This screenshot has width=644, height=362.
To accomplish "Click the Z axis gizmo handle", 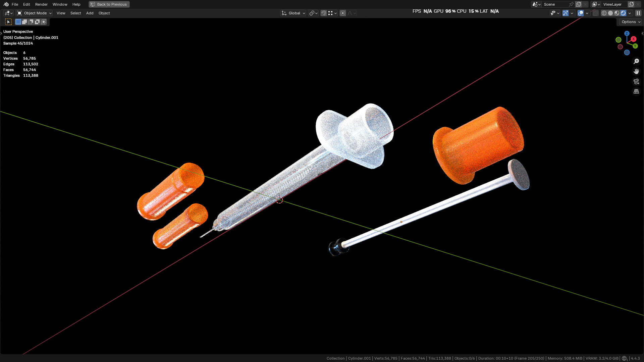I will tap(627, 34).
